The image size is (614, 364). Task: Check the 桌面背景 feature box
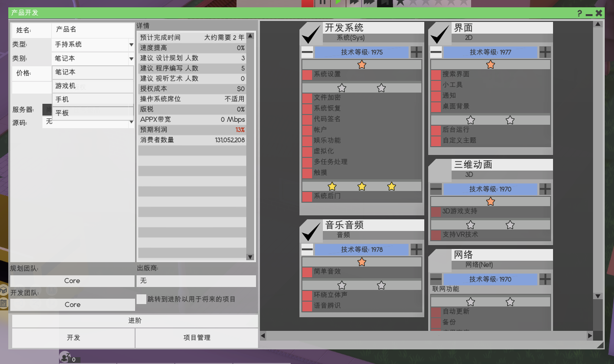coord(436,106)
